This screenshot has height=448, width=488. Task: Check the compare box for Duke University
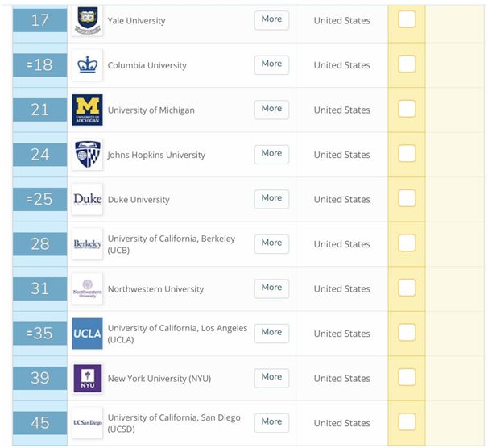pos(407,198)
